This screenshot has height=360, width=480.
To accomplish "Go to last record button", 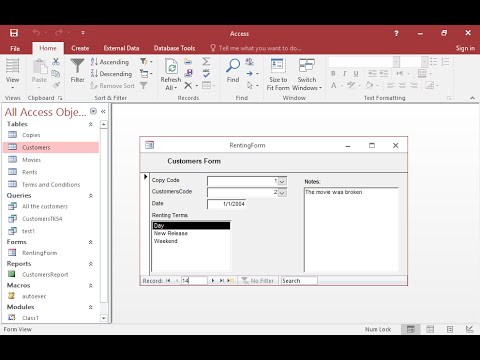I will [x=221, y=281].
